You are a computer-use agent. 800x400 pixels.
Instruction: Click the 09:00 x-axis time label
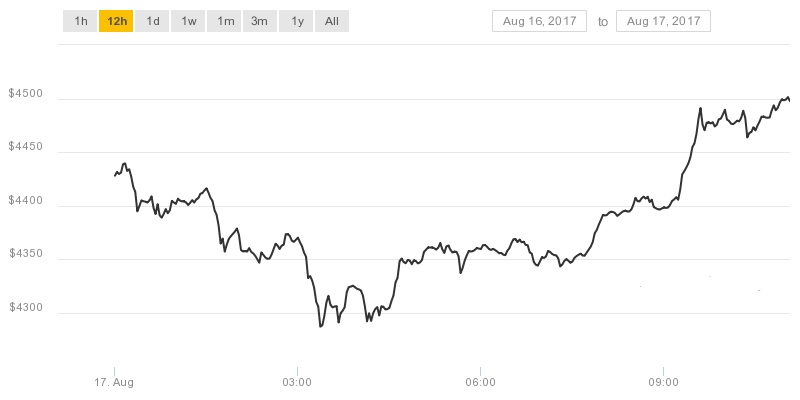click(664, 382)
